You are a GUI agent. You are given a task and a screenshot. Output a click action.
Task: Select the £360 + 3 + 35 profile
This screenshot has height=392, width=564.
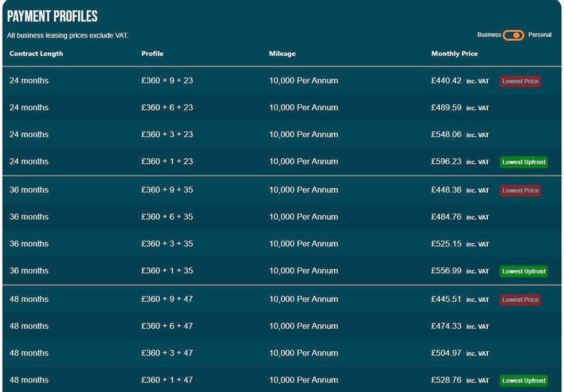point(167,244)
